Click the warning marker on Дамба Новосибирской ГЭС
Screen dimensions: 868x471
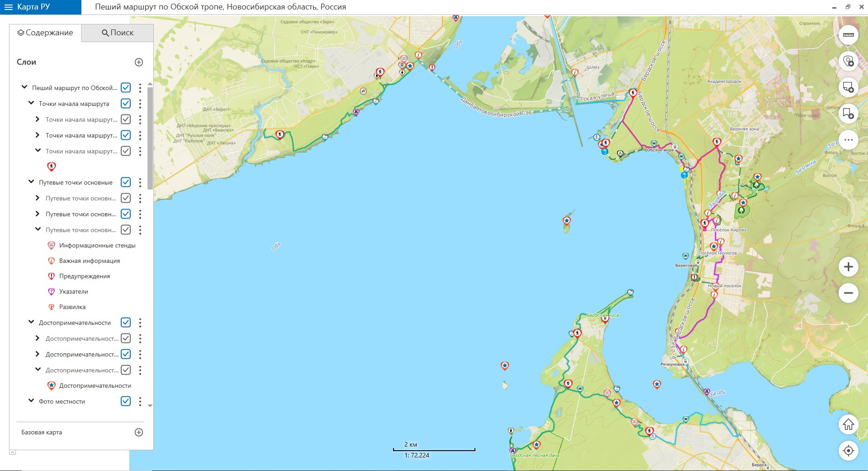pyautogui.click(x=432, y=68)
